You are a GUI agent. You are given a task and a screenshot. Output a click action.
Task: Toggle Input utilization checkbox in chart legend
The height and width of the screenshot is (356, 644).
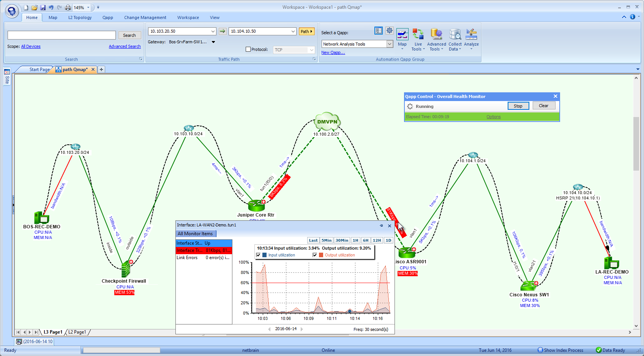[x=259, y=255]
